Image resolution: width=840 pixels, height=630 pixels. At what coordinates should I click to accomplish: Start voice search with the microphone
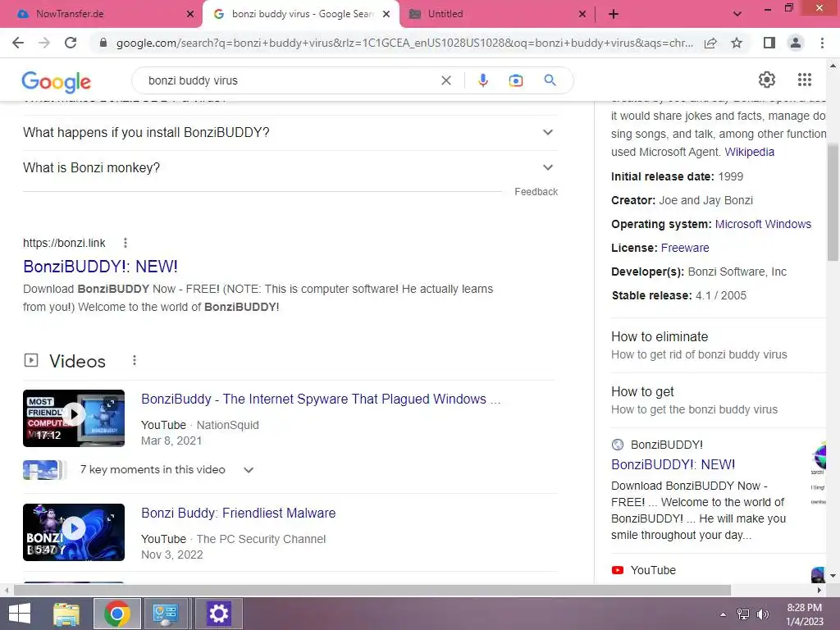coord(482,80)
